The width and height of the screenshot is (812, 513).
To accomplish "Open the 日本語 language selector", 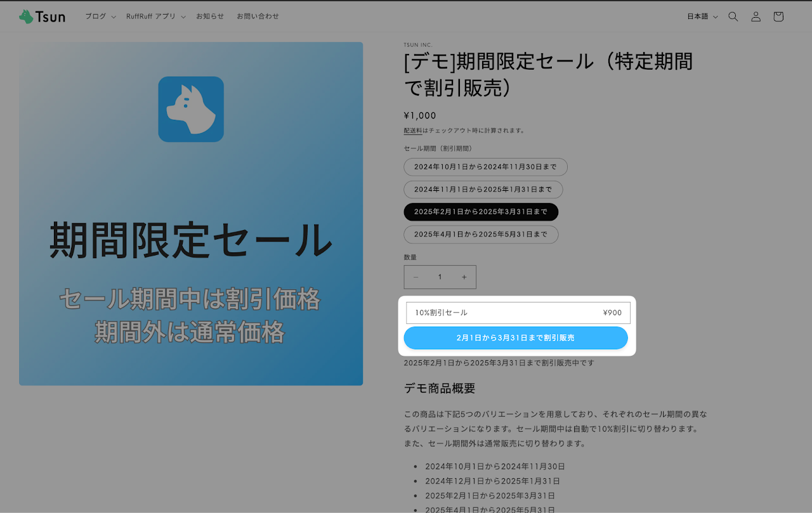I will [702, 16].
